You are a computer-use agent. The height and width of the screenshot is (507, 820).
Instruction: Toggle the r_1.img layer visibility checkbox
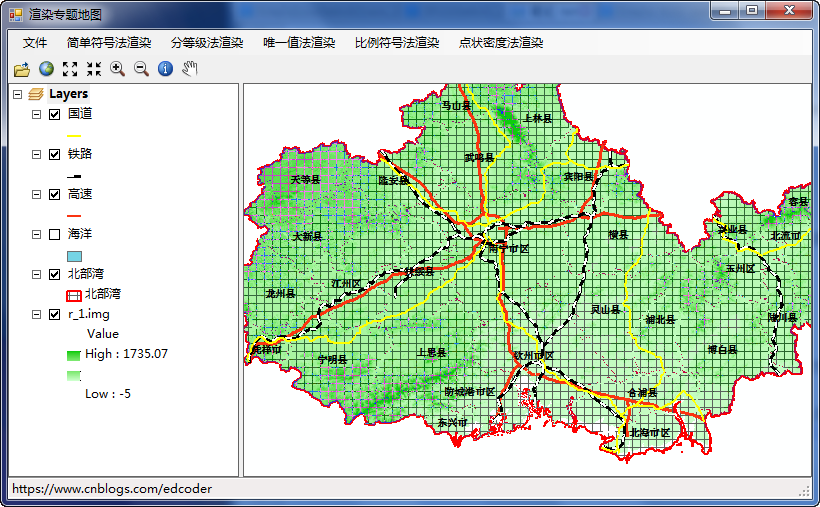[x=55, y=314]
